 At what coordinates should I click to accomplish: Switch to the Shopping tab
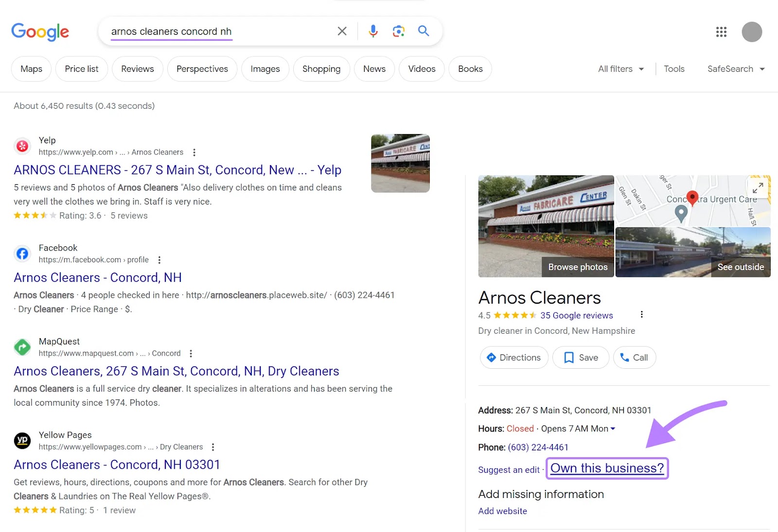pos(321,69)
